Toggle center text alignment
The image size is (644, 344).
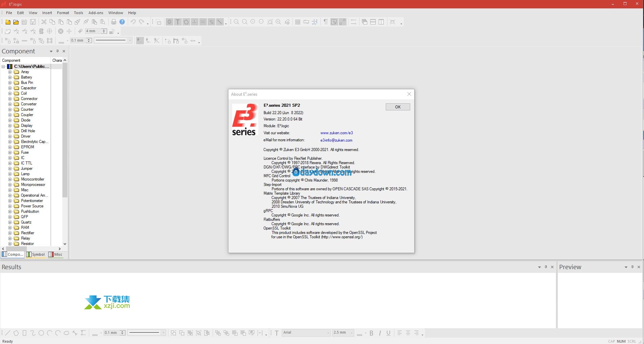point(408,333)
